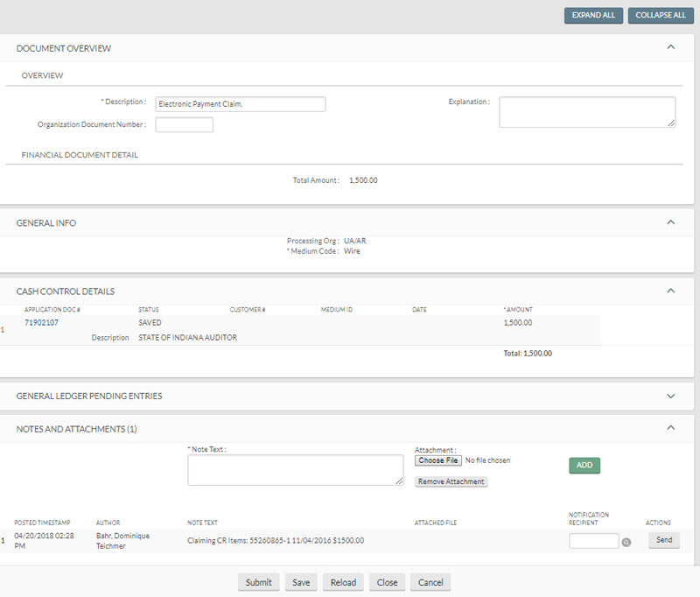Collapse the General Info section chevron
This screenshot has width=700, height=597.
point(670,222)
